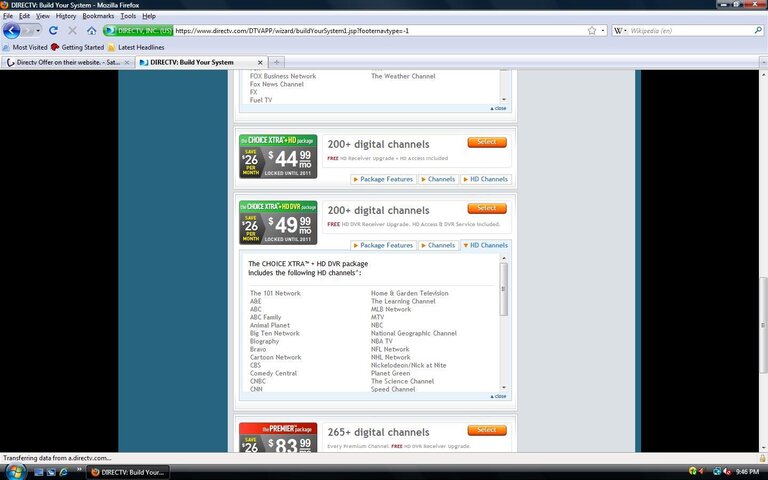Expand Channels for CHOICE XTRA + HD DVR

click(438, 245)
